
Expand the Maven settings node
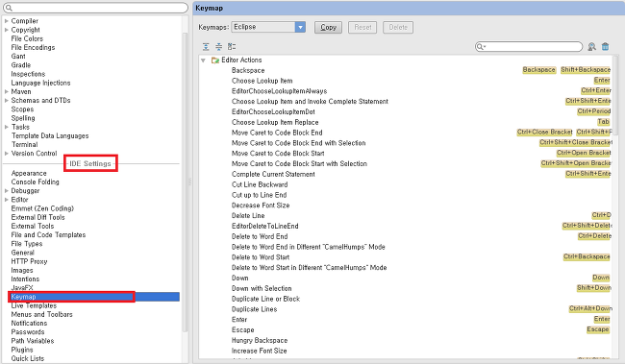coord(7,91)
